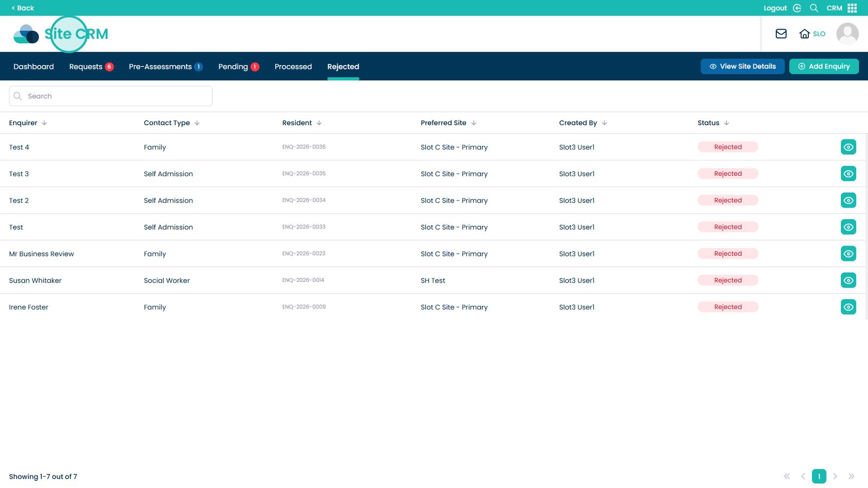Go to last page double-arrow
This screenshot has width=868, height=488.
(851, 477)
